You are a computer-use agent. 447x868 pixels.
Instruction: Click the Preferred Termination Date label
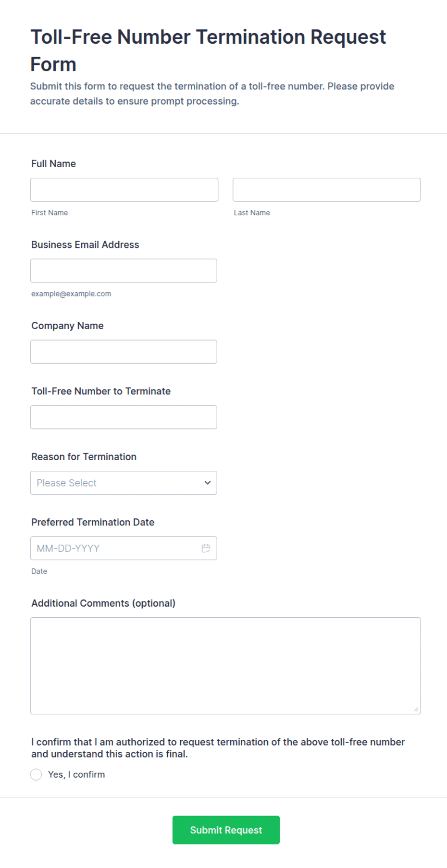point(93,522)
